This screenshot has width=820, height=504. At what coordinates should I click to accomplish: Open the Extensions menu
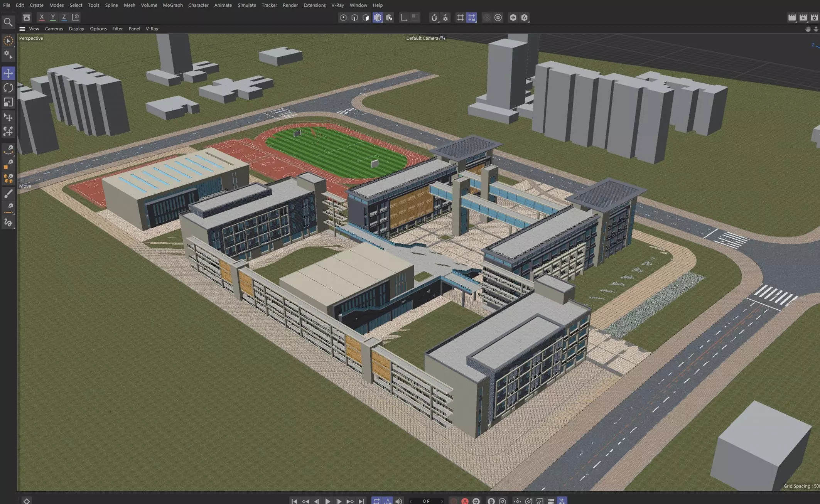tap(314, 5)
